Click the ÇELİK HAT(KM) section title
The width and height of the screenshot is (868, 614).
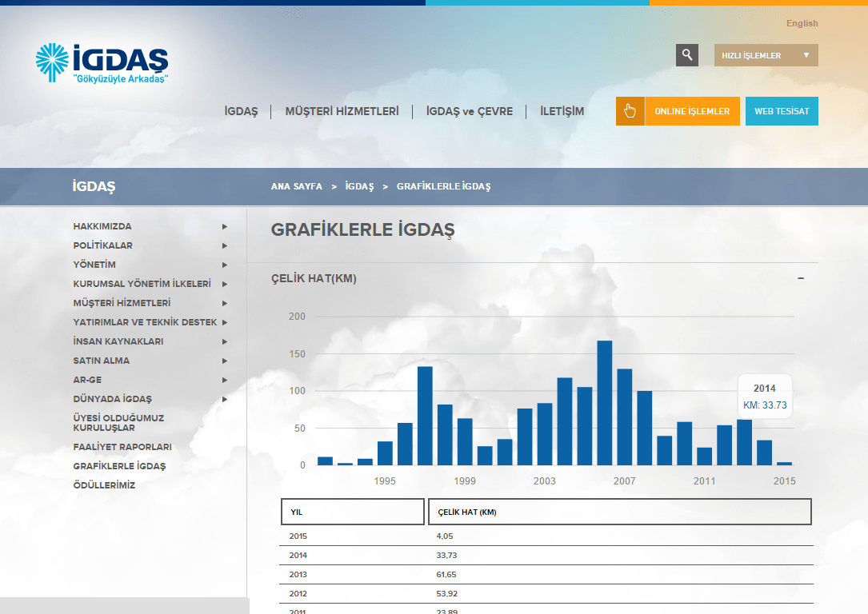(314, 278)
